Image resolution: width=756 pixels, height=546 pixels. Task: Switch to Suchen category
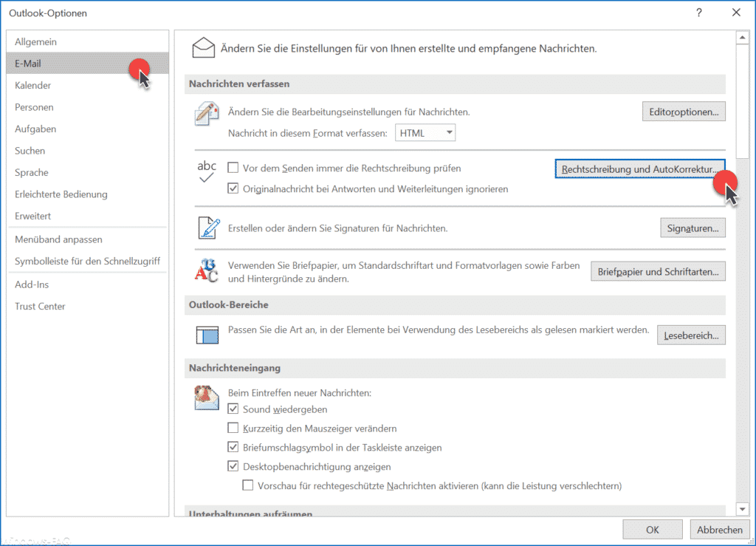click(x=88, y=151)
